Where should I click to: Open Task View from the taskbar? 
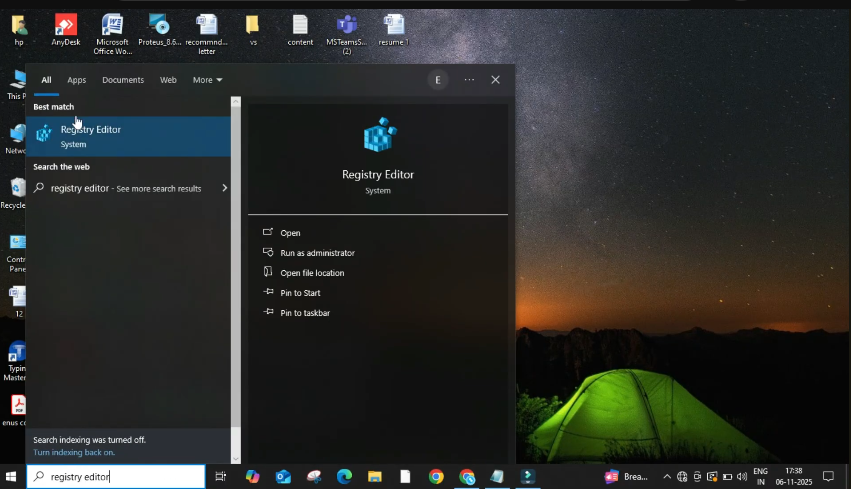[220, 477]
